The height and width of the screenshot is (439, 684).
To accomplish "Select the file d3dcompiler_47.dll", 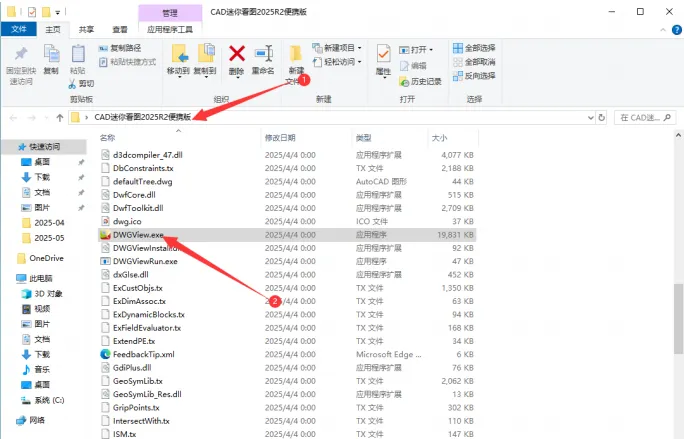I will (147, 155).
